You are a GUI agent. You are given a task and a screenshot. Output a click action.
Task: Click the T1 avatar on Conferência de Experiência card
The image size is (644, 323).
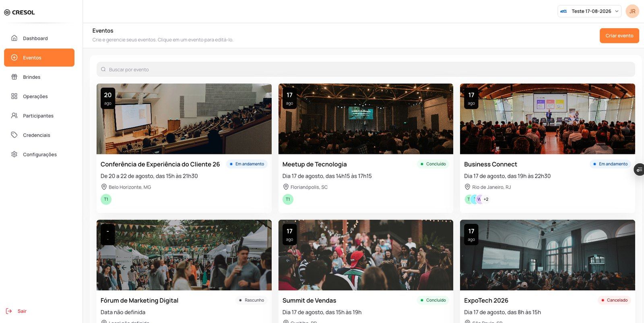(106, 199)
